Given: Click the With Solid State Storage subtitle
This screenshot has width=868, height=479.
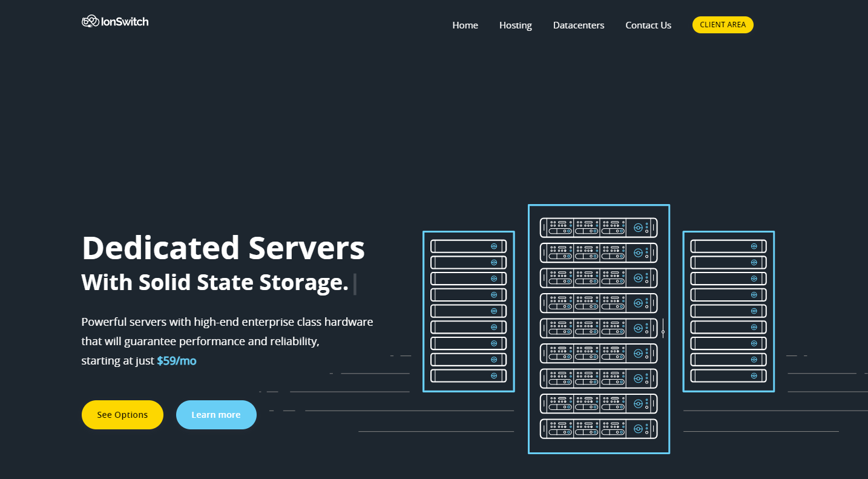Looking at the screenshot, I should click(x=215, y=283).
